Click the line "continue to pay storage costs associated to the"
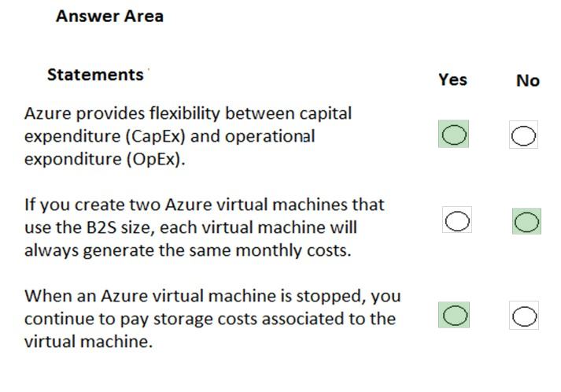 pos(209,320)
